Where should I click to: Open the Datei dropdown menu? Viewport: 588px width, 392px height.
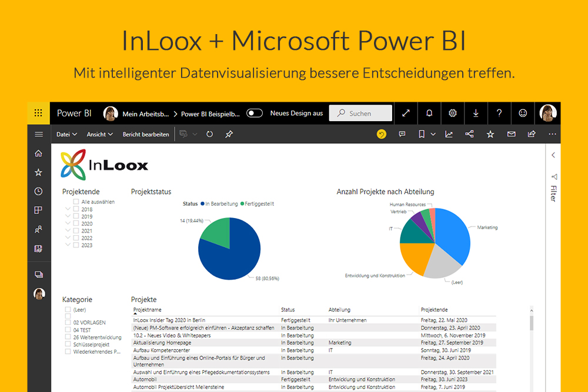click(x=67, y=134)
